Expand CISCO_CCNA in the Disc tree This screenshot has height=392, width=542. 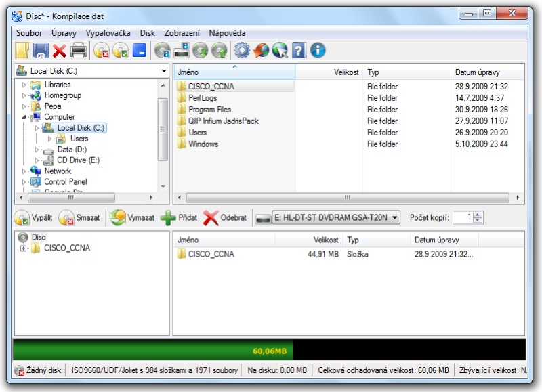tap(23, 248)
